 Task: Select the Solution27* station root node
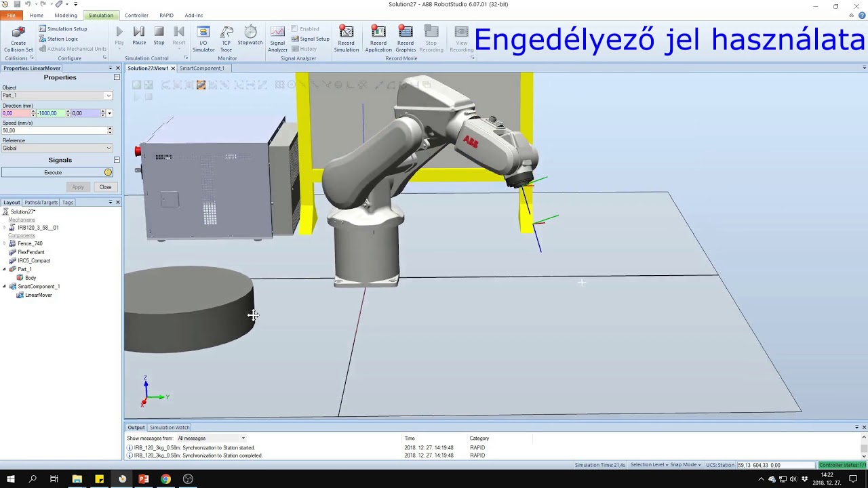tap(22, 212)
